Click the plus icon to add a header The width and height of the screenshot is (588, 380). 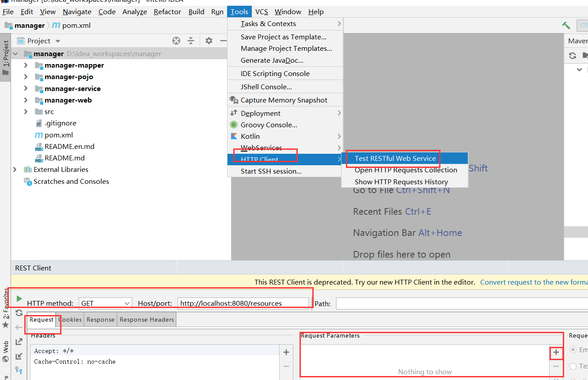point(286,352)
